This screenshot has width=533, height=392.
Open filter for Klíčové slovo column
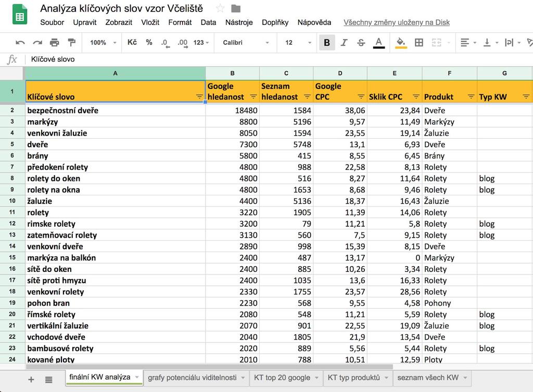[199, 97]
